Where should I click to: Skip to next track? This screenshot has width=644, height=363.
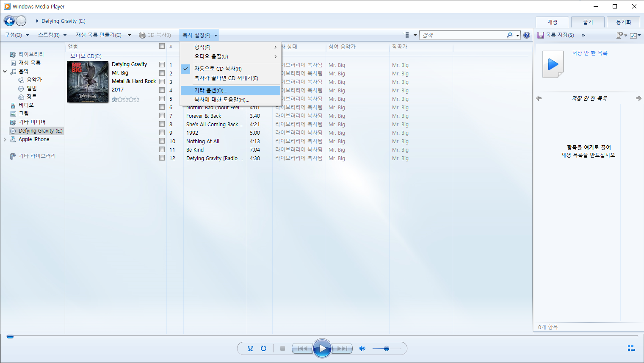click(x=342, y=349)
